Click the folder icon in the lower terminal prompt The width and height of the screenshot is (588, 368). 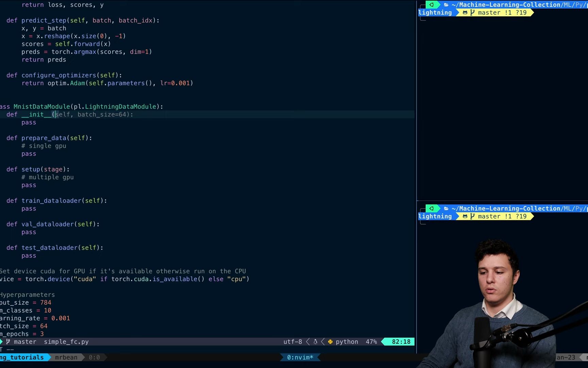pos(446,209)
